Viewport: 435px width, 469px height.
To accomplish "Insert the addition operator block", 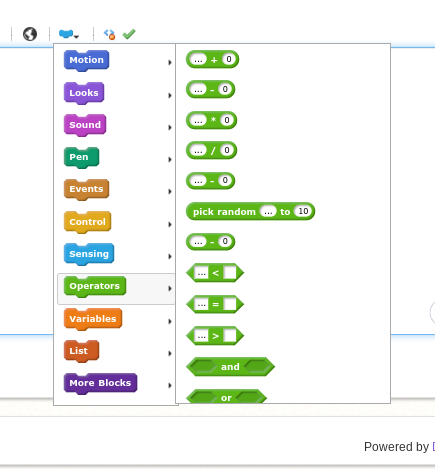I will 212,59.
